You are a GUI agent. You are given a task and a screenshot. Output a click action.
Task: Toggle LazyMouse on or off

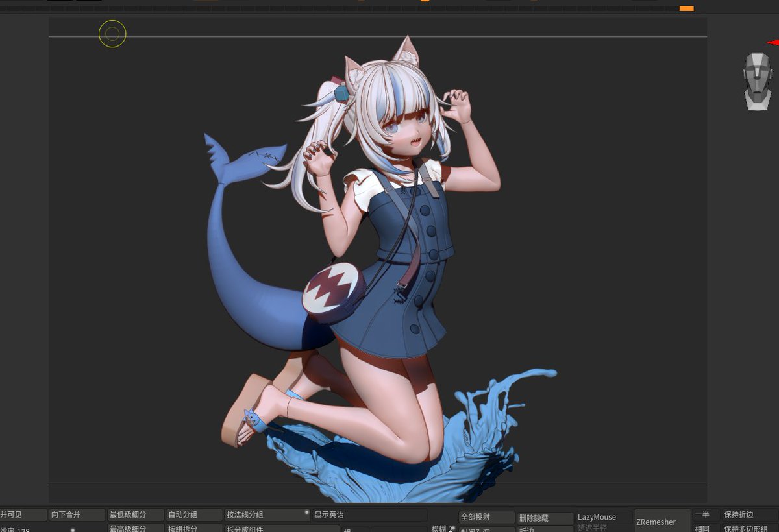pyautogui.click(x=604, y=517)
